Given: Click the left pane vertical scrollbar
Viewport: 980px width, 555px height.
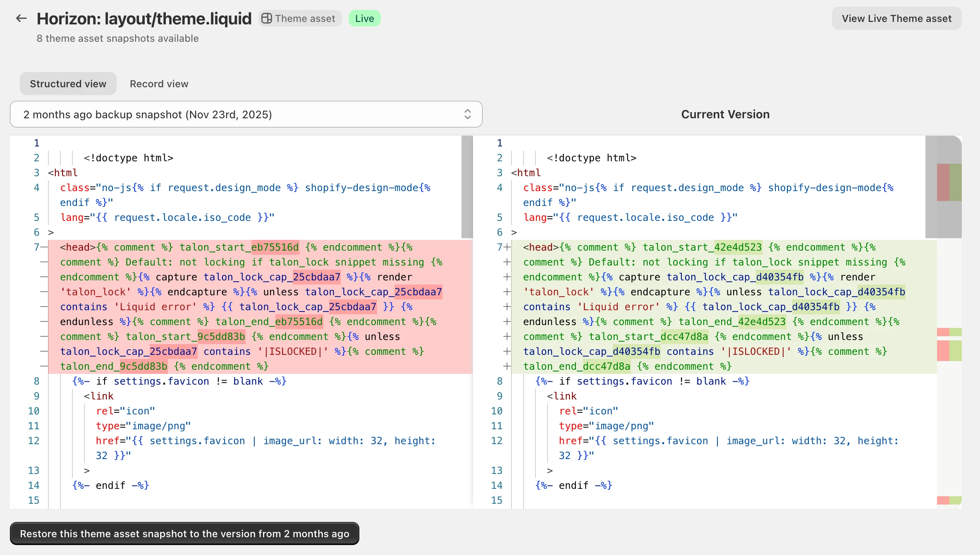Looking at the screenshot, I should 467,187.
